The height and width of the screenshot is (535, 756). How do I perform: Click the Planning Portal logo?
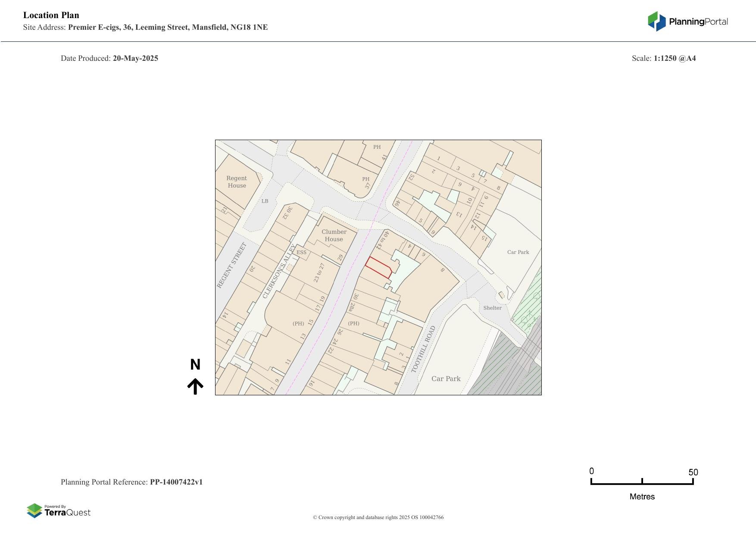click(687, 22)
